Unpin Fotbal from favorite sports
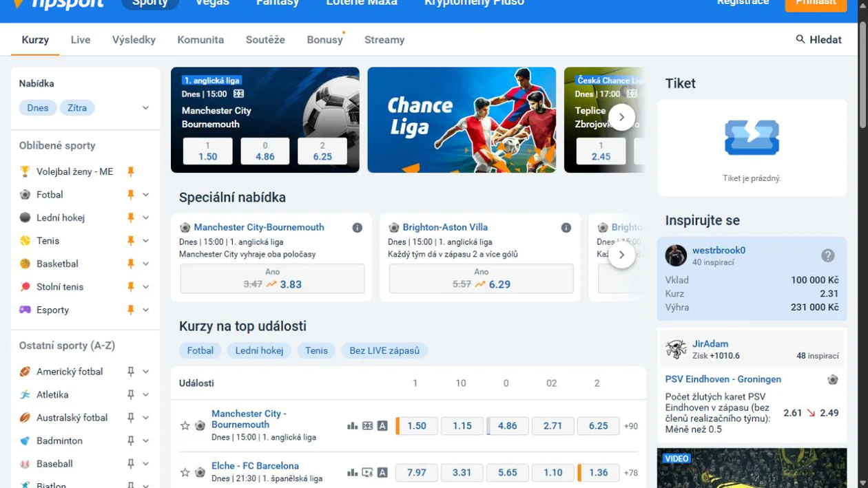Screen dimensions: 868x488 [130, 195]
